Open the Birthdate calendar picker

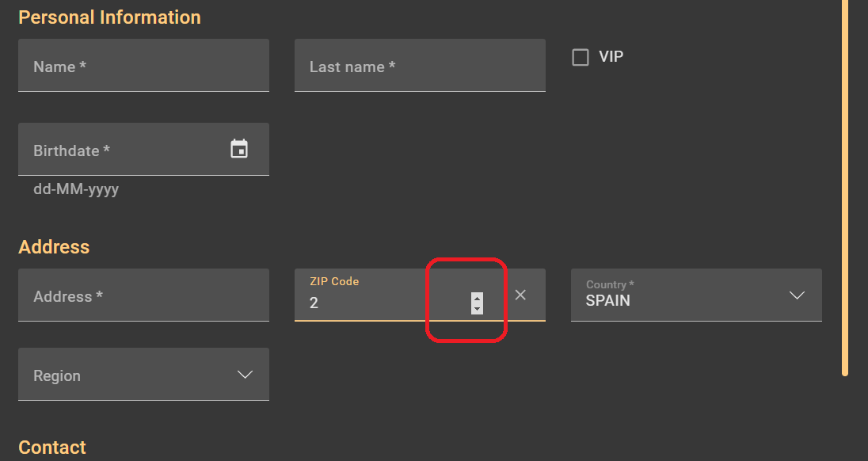coord(239,149)
